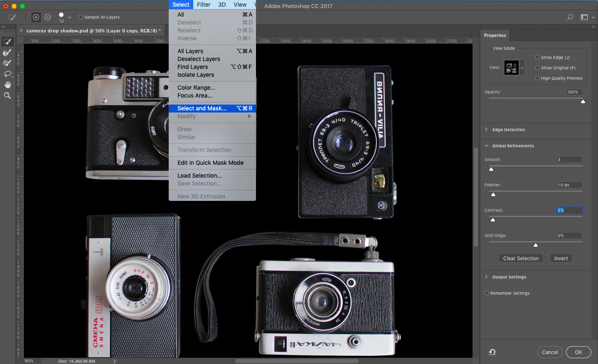This screenshot has height=364, width=598.
Task: Click the vertical scrollbar of the canvas
Action: 476,197
